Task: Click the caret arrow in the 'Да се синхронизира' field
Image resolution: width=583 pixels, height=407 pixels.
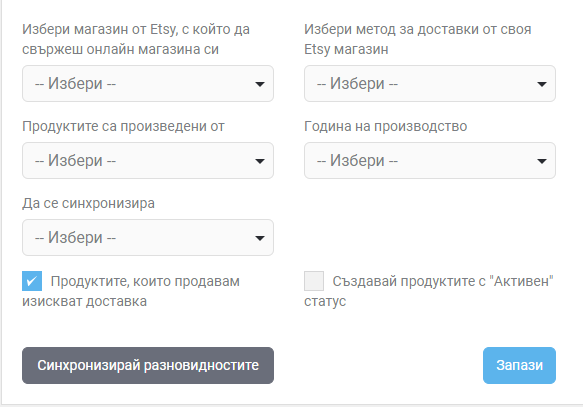Action: coord(260,238)
